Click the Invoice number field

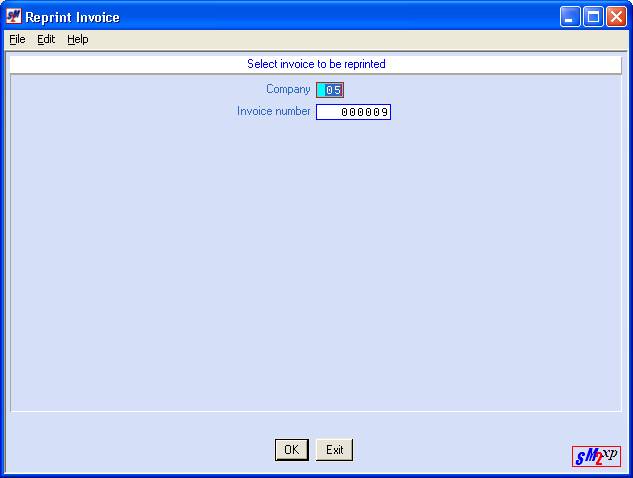353,112
